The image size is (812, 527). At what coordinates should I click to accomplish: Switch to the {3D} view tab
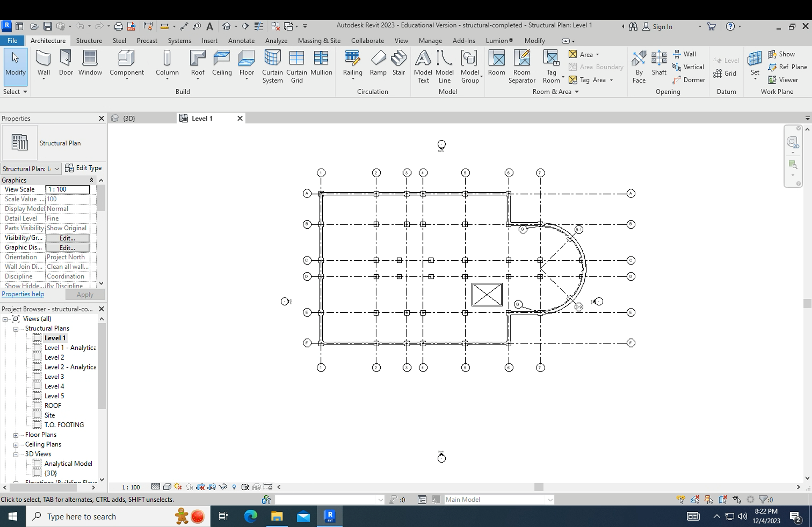(129, 118)
